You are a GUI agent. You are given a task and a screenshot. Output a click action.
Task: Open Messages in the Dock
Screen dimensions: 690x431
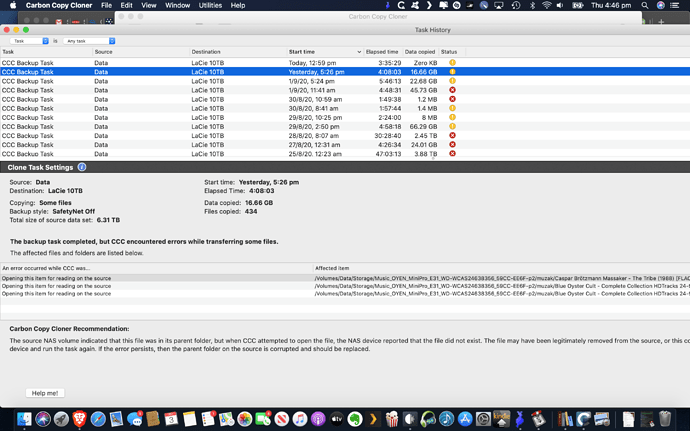coord(135,419)
